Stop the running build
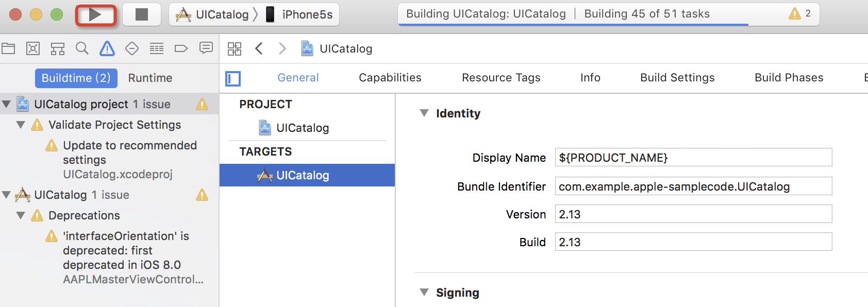Screen dimensions: 868x307 coord(142,14)
